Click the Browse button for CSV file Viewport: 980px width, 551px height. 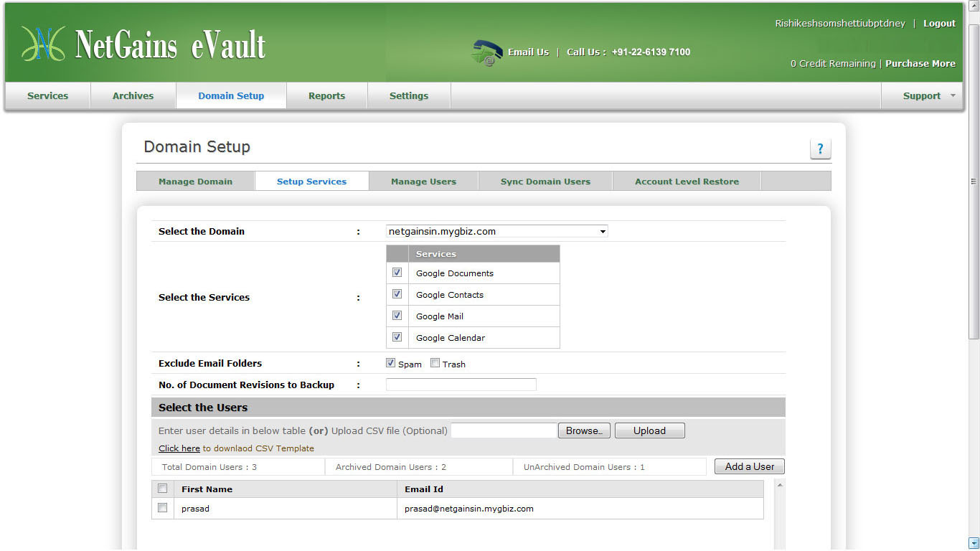tap(584, 430)
